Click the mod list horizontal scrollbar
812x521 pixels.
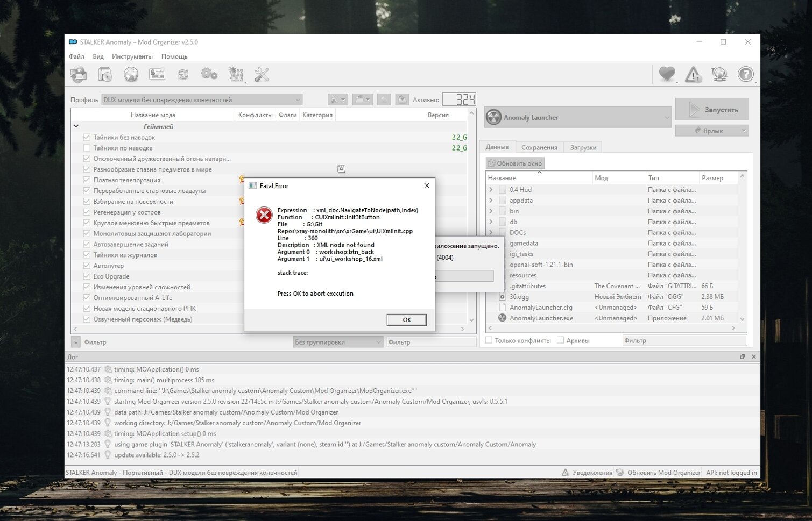point(269,329)
